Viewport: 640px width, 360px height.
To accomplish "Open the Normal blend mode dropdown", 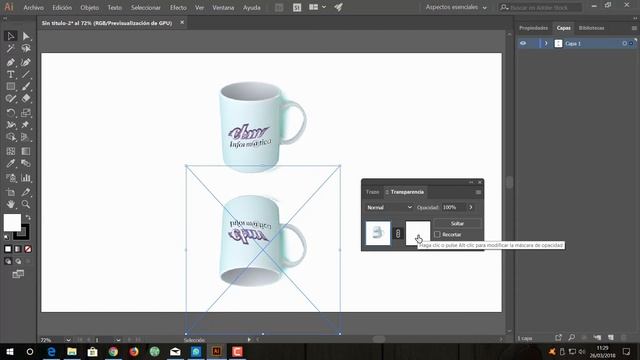I will tap(389, 207).
